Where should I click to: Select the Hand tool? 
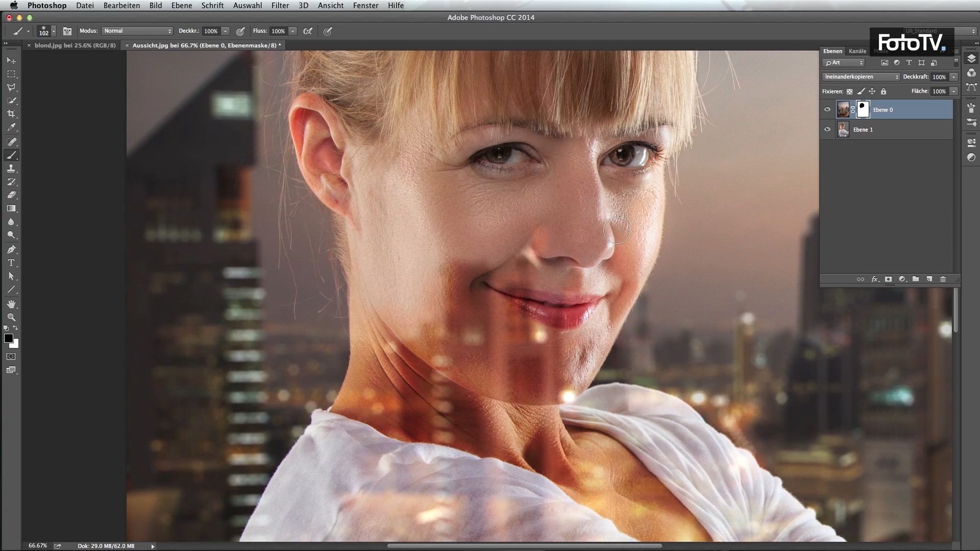point(11,304)
